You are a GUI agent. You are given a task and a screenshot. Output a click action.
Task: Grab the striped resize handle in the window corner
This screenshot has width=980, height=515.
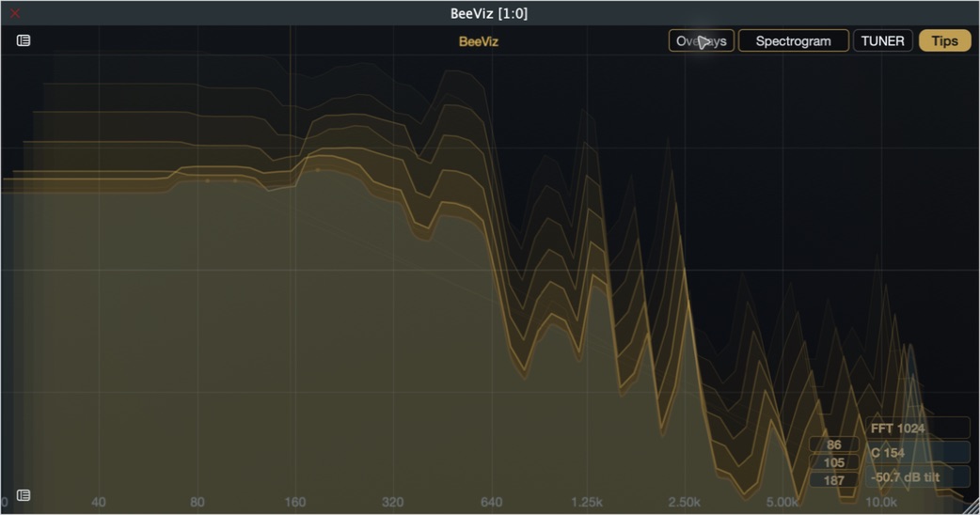coord(972,507)
